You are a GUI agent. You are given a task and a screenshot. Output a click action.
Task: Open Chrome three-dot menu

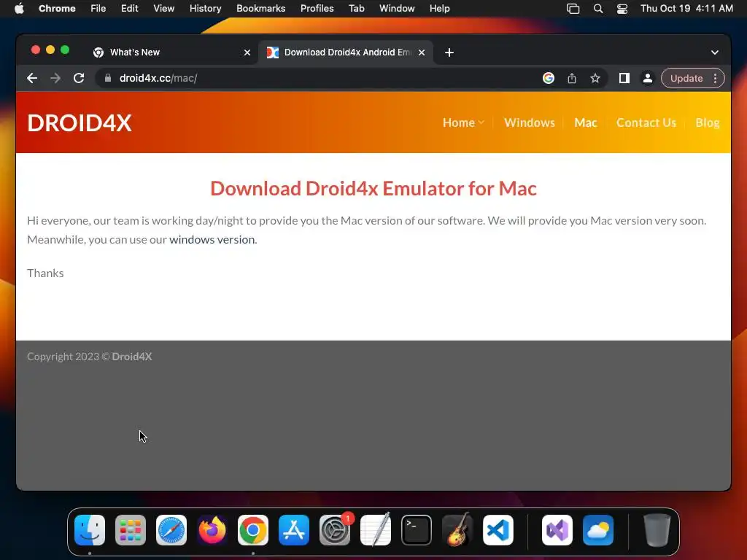pos(715,78)
